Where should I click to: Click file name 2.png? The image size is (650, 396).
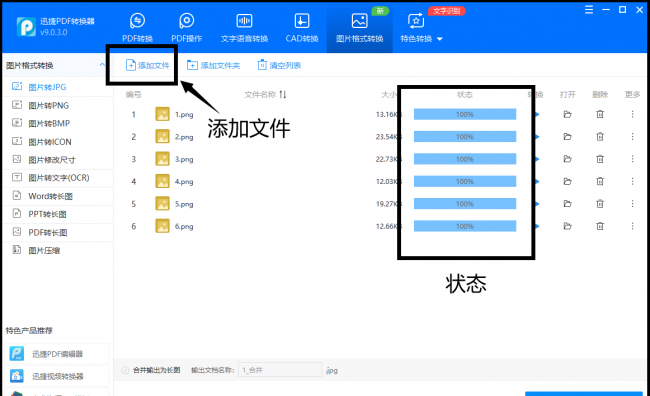(184, 137)
